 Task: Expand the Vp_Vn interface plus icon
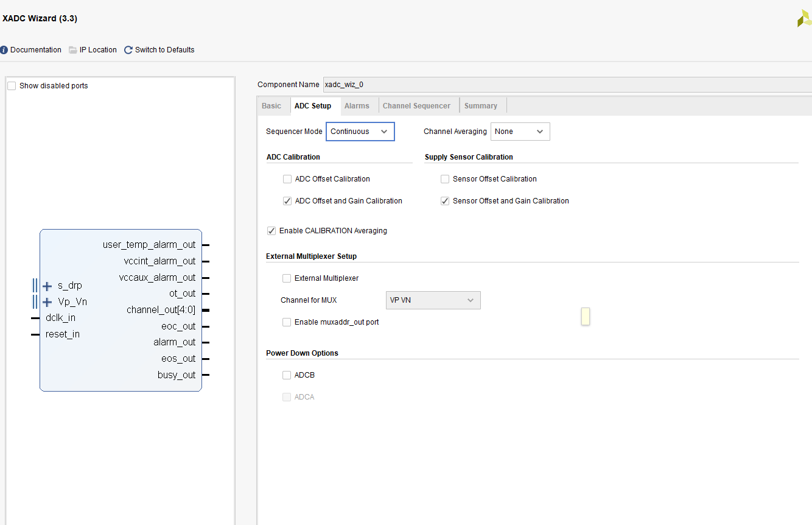tap(47, 302)
